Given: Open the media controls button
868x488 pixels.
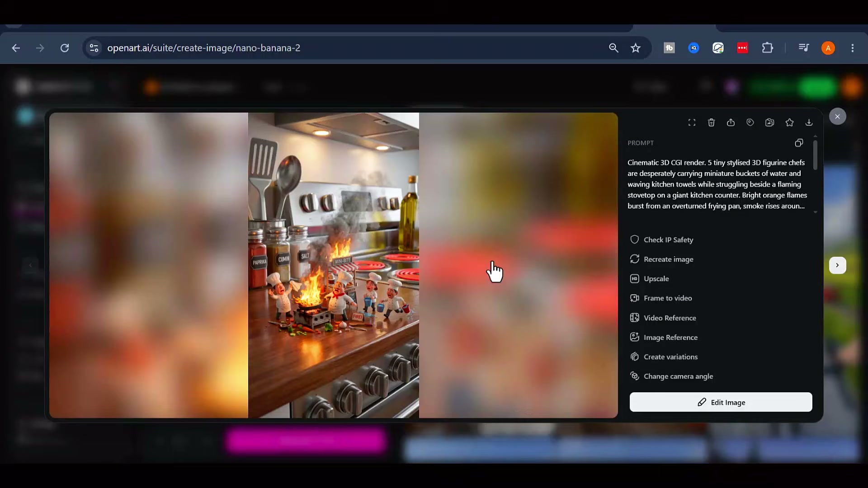Looking at the screenshot, I should pyautogui.click(x=804, y=48).
